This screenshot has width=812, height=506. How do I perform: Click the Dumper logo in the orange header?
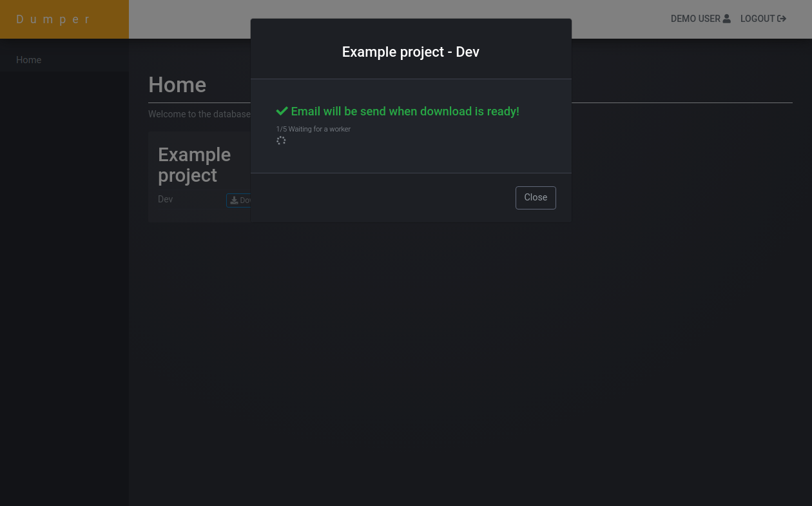(54, 19)
